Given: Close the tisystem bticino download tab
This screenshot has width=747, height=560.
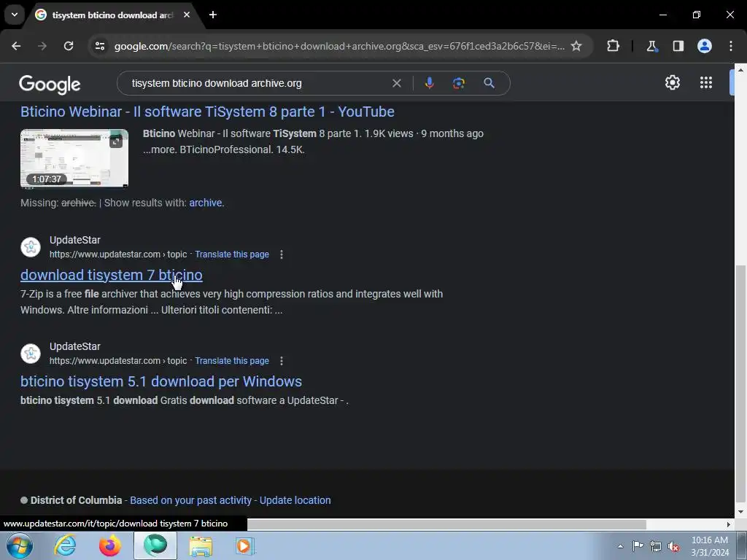Looking at the screenshot, I should (187, 15).
